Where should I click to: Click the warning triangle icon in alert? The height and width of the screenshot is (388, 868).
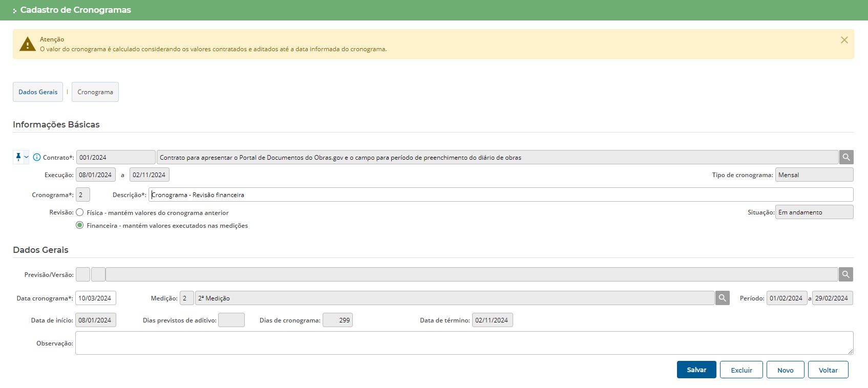pos(27,45)
